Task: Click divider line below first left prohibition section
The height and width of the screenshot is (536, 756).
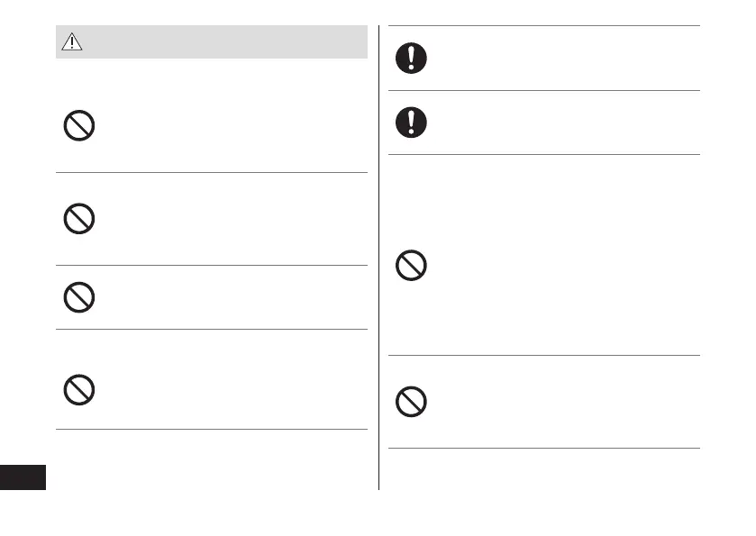Action: pyautogui.click(x=212, y=172)
